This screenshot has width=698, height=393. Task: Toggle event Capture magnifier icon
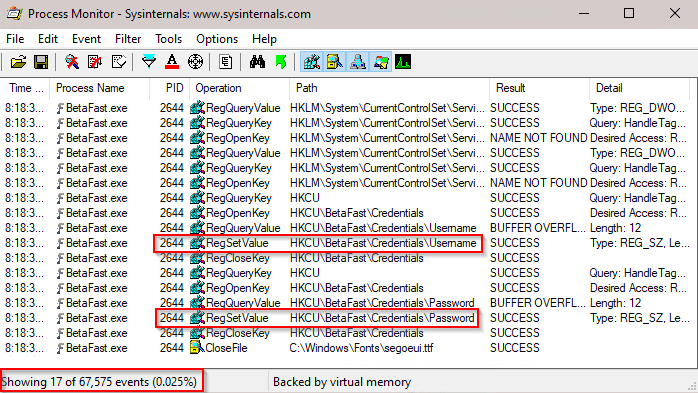click(72, 62)
